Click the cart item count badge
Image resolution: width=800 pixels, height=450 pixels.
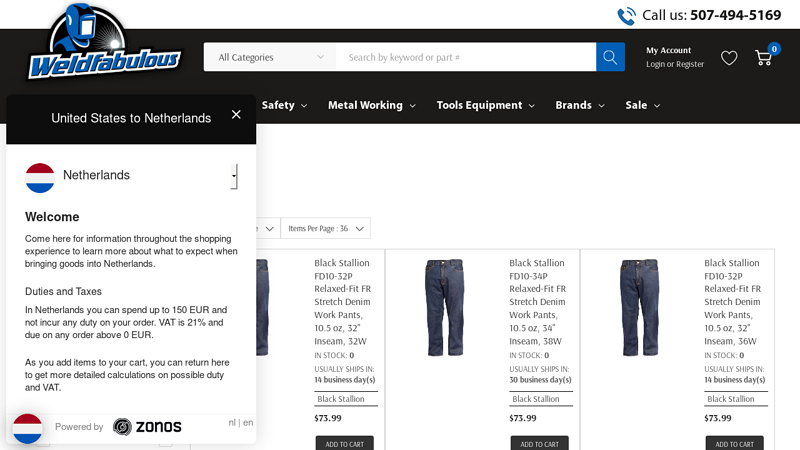[774, 49]
